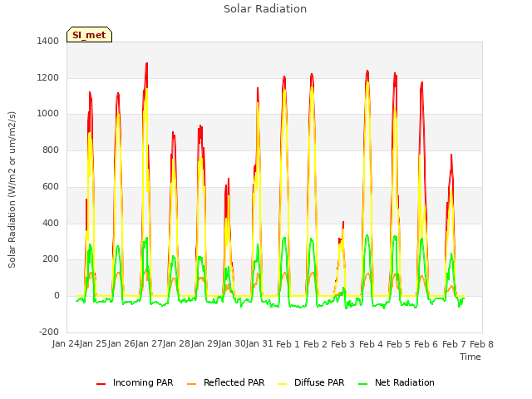Click the SI_met annotation tag

pyautogui.click(x=89, y=35)
